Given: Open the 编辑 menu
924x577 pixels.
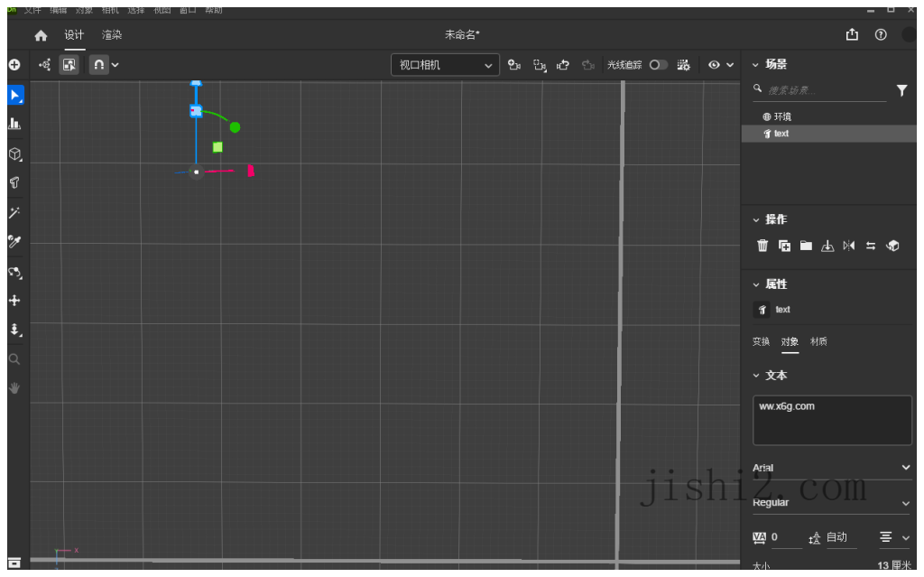Looking at the screenshot, I should click(59, 10).
